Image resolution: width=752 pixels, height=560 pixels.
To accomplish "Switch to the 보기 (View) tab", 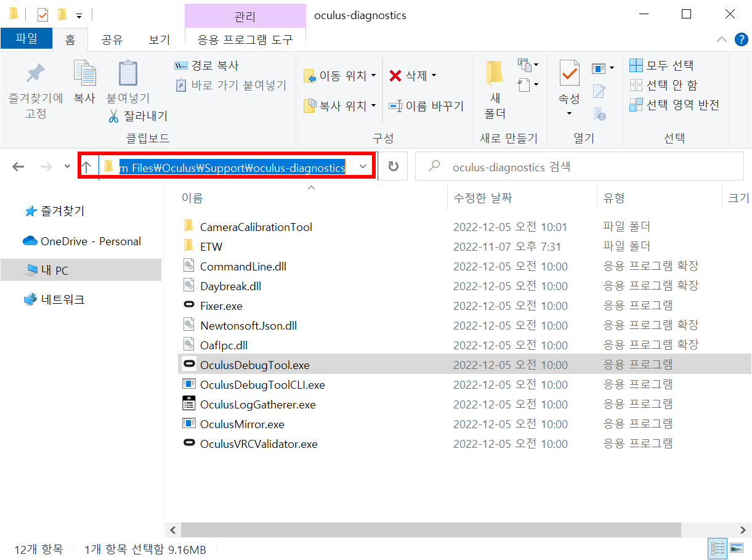I will 160,40.
